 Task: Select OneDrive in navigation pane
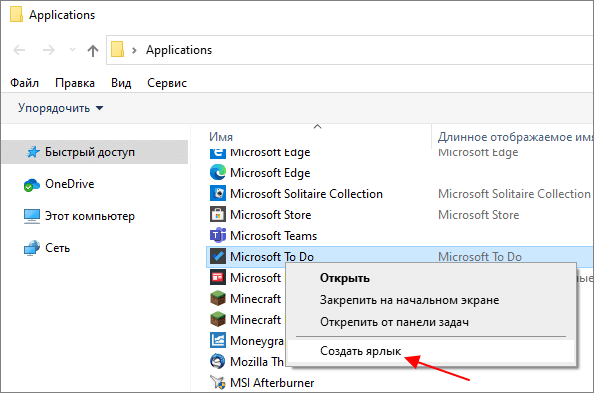70,184
